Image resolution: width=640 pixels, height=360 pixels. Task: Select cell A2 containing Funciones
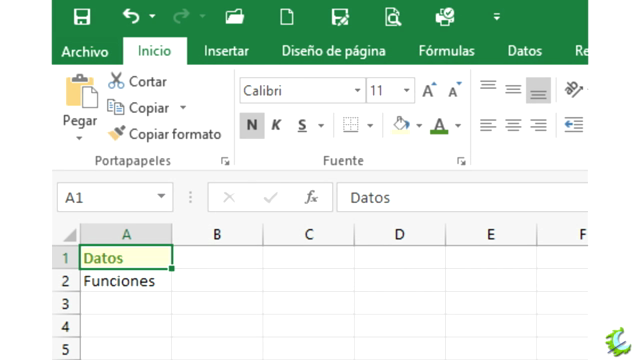[x=126, y=281]
